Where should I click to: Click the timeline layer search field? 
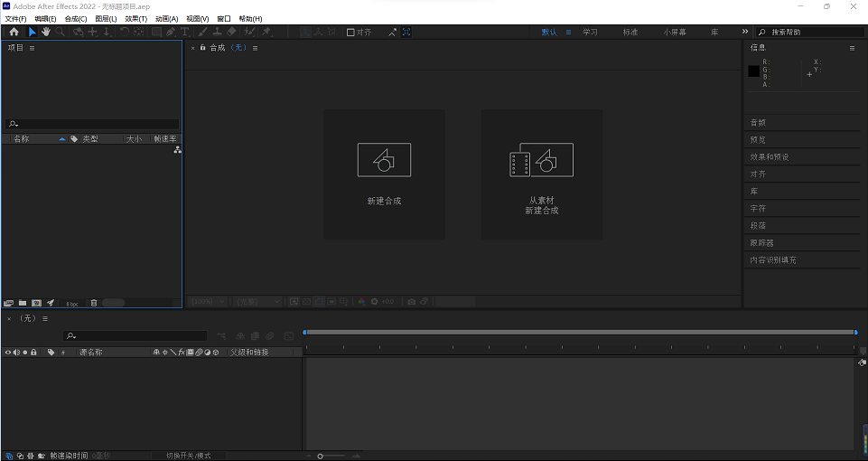[x=135, y=335]
